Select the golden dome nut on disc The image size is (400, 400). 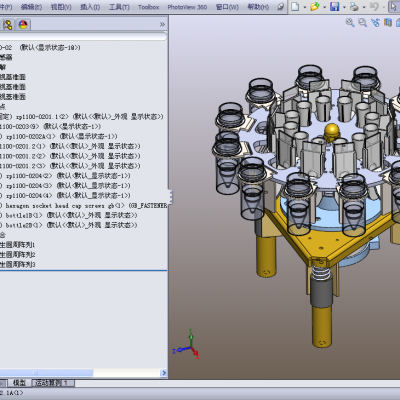[332, 132]
